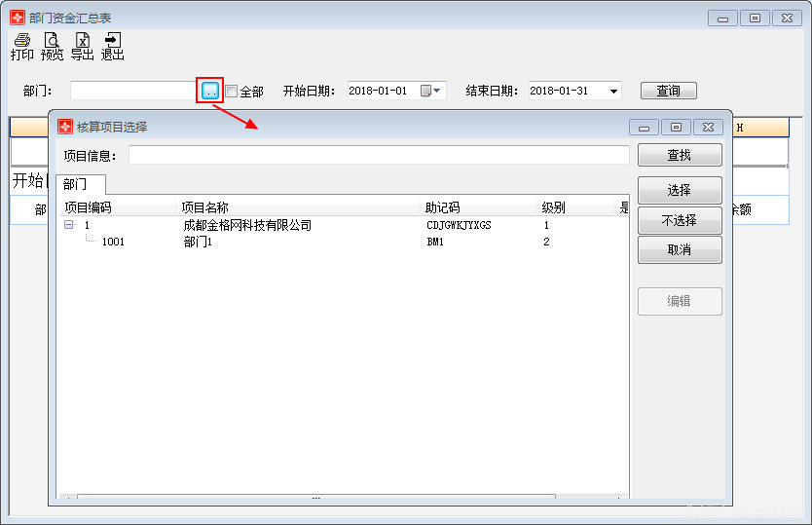
Task: Click the 选择 button in the dialog
Action: [680, 190]
